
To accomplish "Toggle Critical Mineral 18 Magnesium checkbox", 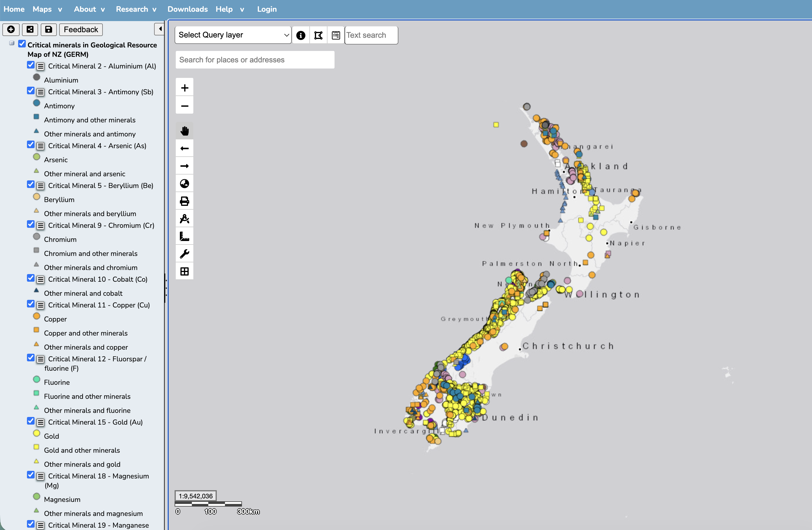I will pos(31,475).
